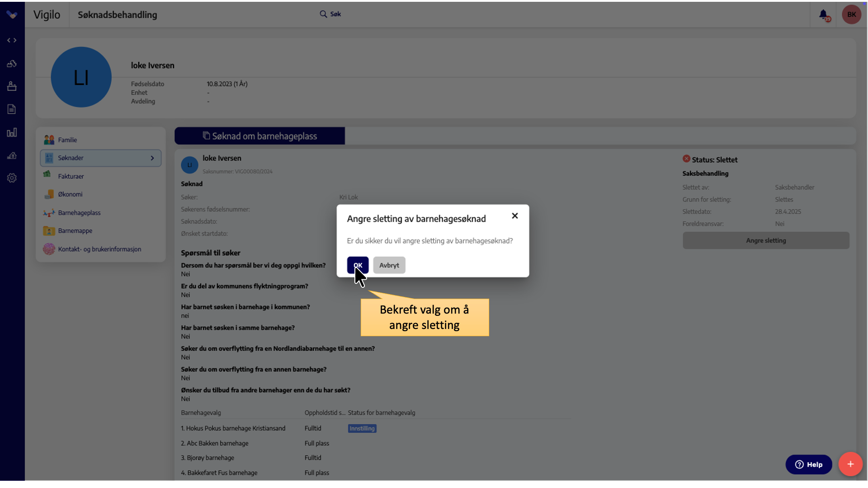Click the fingerprint icon for Kontakt
The height and width of the screenshot is (488, 868).
pyautogui.click(x=49, y=249)
